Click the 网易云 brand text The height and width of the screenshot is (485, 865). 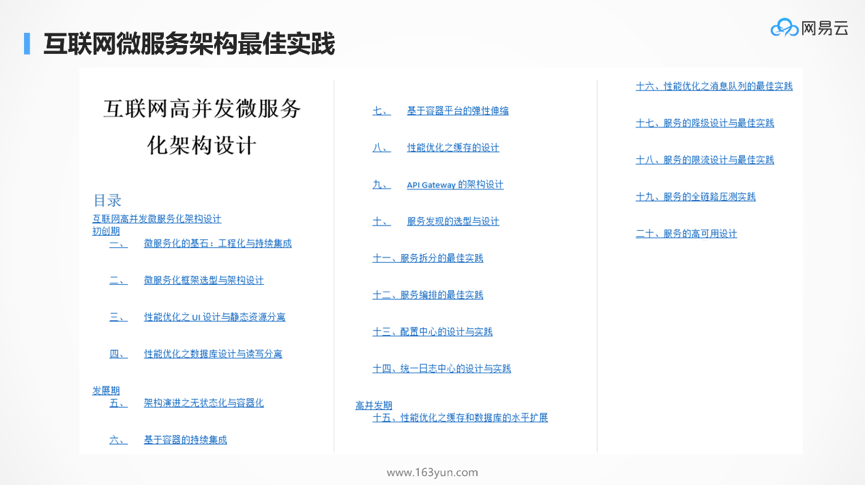[x=825, y=28]
